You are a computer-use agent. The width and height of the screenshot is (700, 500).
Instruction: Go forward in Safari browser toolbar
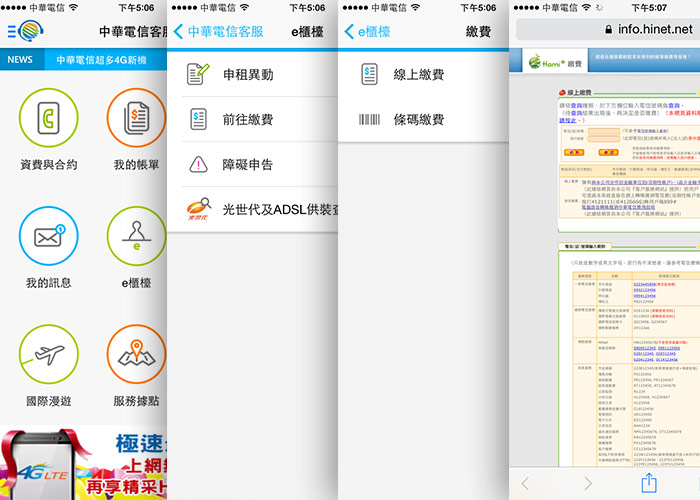tap(588, 483)
